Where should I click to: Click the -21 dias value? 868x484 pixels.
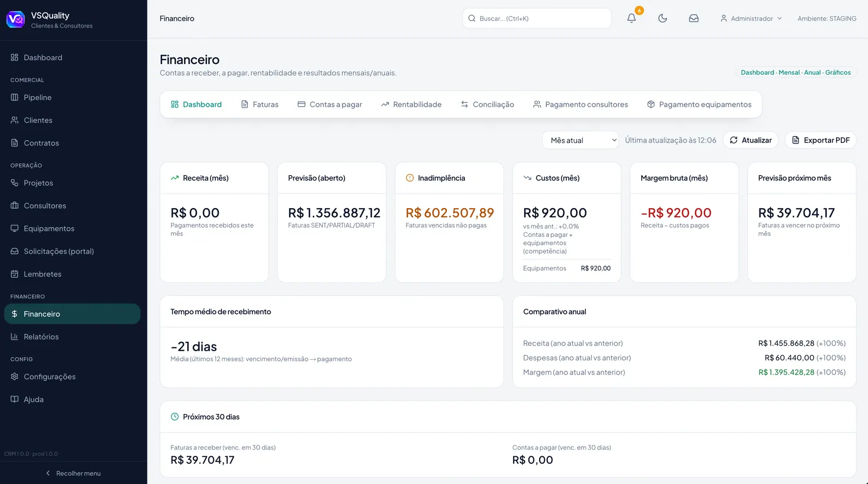[194, 347]
